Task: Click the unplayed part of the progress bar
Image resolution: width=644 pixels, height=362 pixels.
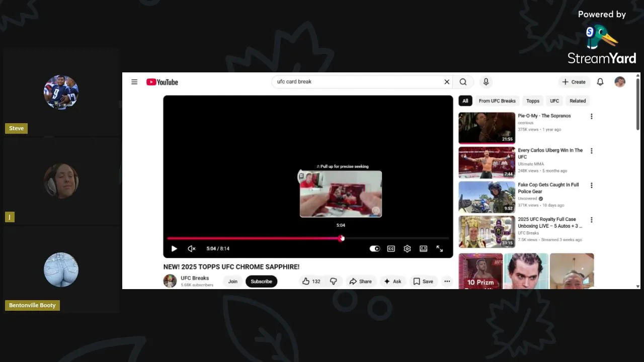Action: [396, 238]
